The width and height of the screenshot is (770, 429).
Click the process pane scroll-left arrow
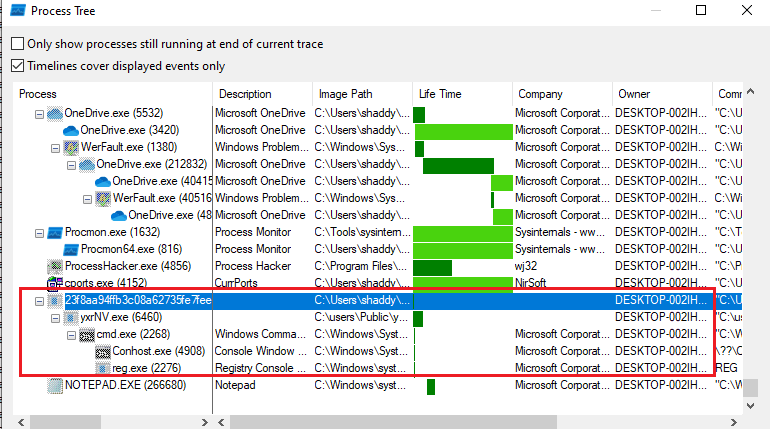click(x=21, y=422)
